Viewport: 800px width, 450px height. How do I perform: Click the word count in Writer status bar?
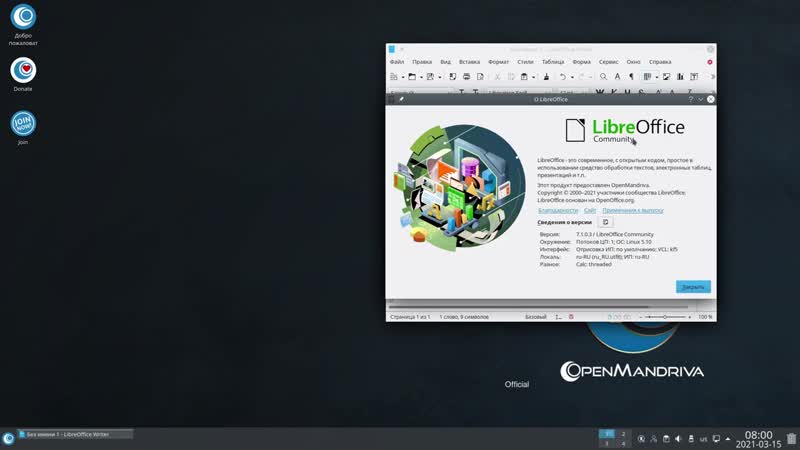(464, 317)
